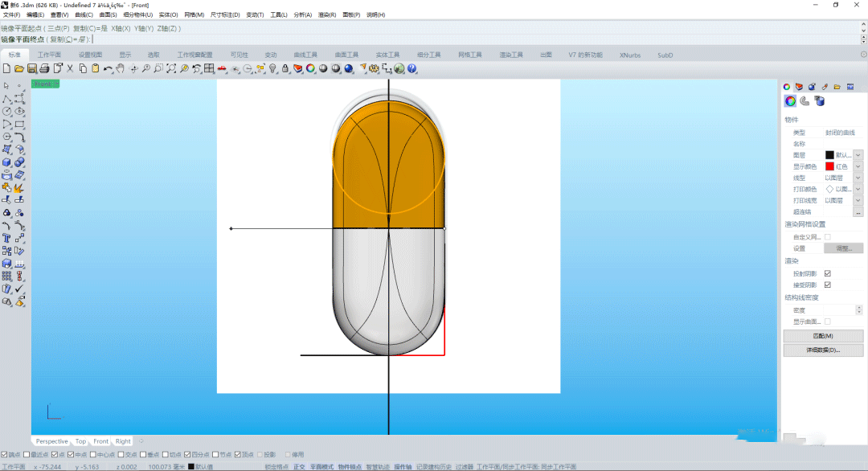The image size is (868, 471).
Task: Click the lock objects padlock icon
Action: coord(285,68)
